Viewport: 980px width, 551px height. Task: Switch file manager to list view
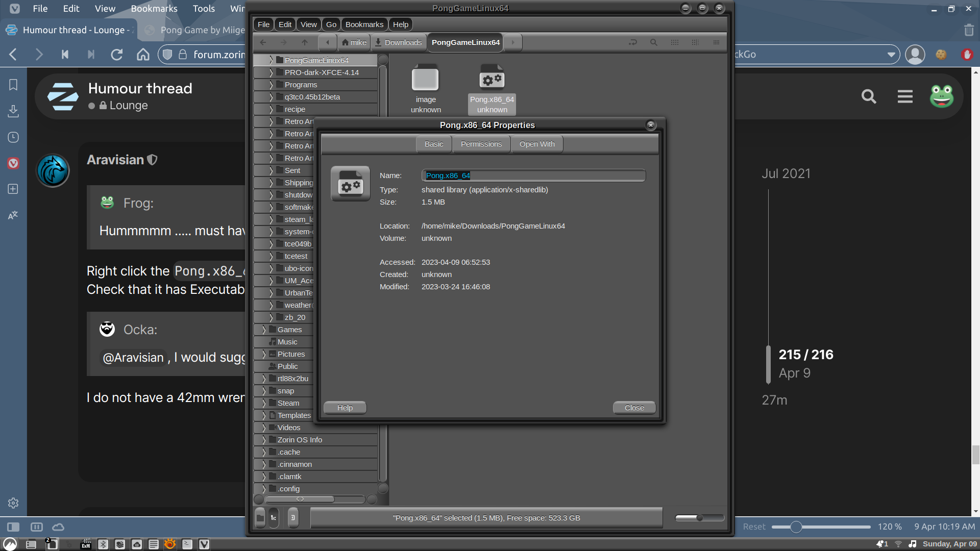(x=696, y=42)
